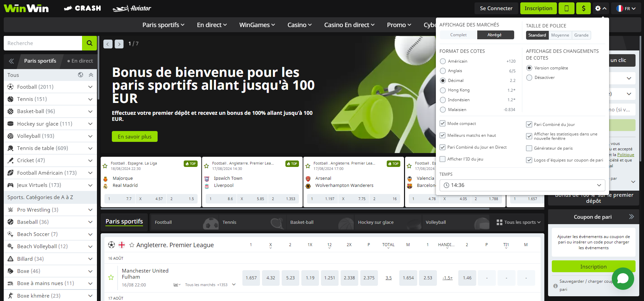Choose Moyenne font size
Image resolution: width=644 pixels, height=301 pixels.
tap(560, 35)
